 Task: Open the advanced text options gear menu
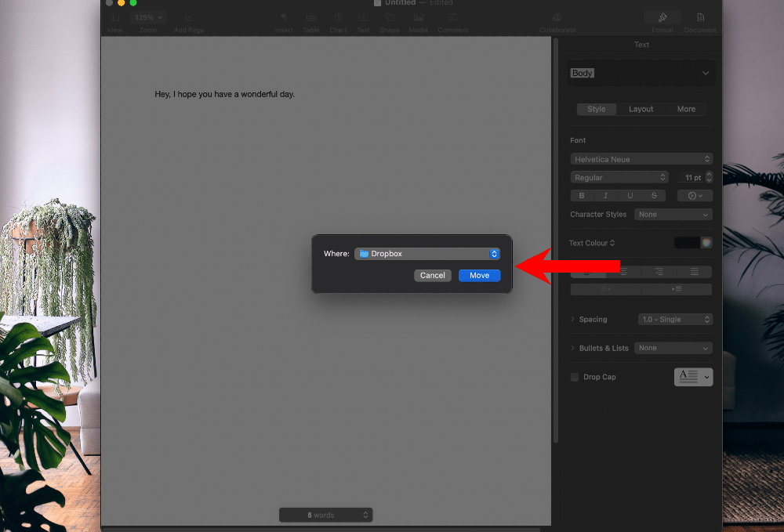point(695,195)
